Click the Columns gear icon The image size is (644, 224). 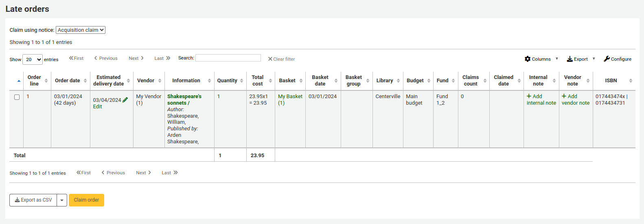(x=528, y=59)
